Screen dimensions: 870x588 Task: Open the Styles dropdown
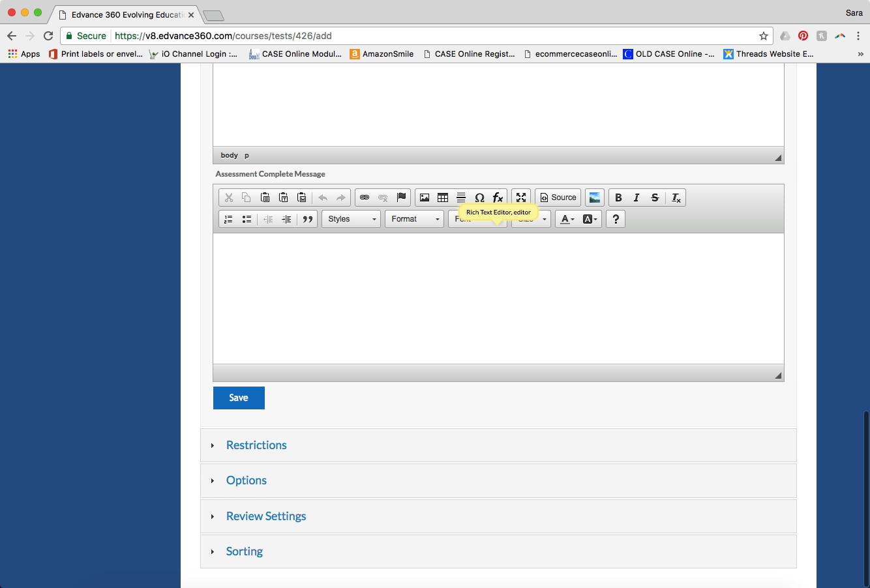point(352,219)
